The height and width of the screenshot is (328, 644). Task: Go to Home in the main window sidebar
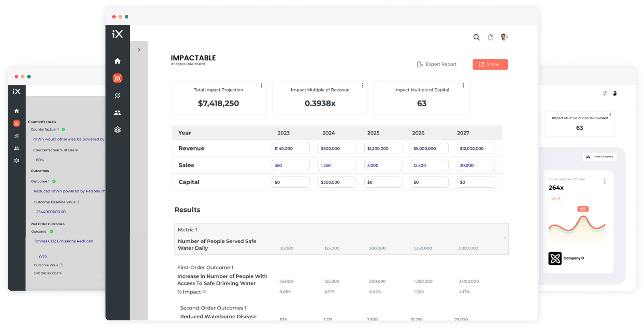click(117, 61)
